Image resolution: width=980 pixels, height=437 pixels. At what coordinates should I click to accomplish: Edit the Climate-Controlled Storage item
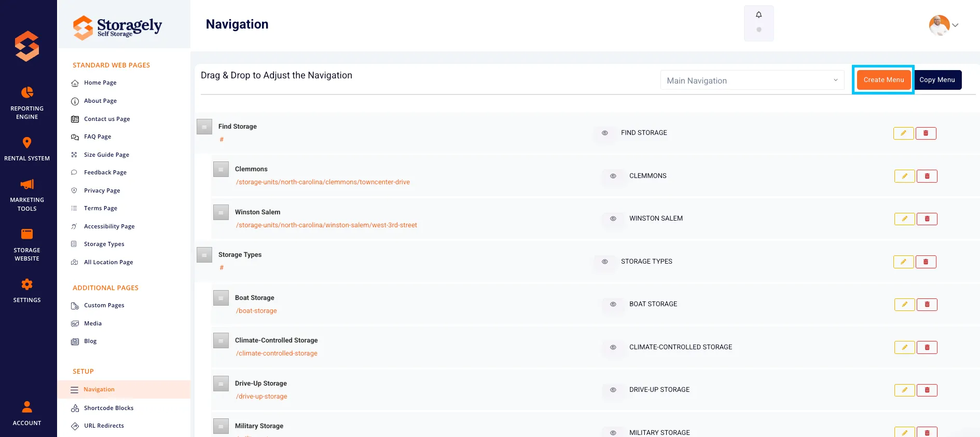pyautogui.click(x=904, y=348)
